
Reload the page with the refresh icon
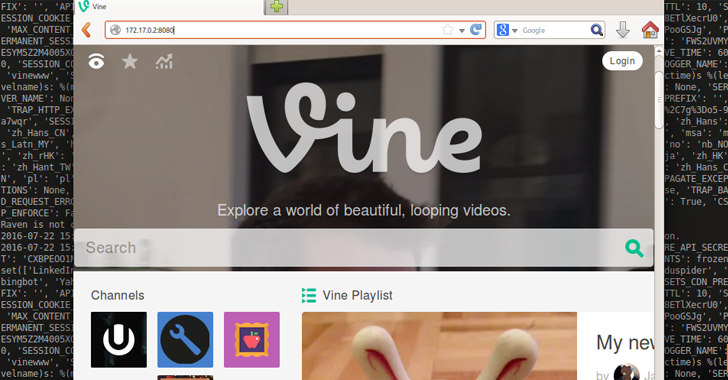click(476, 30)
